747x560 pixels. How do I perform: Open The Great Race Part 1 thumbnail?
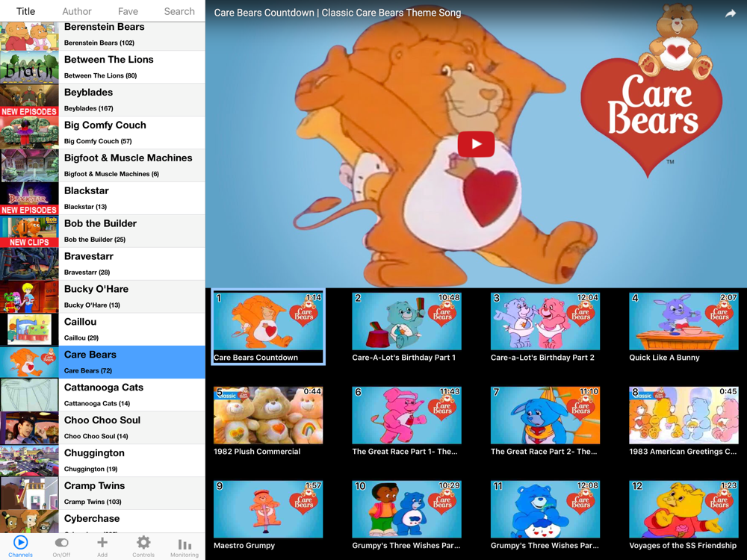coord(406,415)
